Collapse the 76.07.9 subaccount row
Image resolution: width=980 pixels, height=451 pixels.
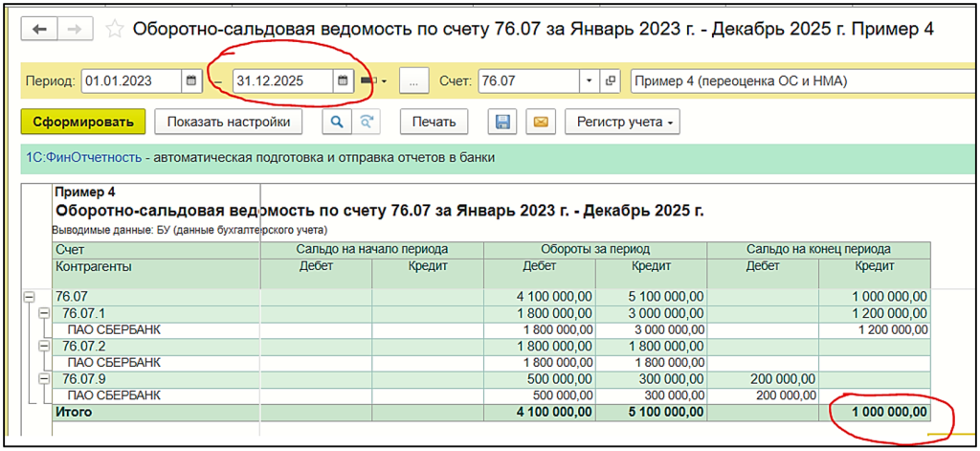click(x=42, y=379)
